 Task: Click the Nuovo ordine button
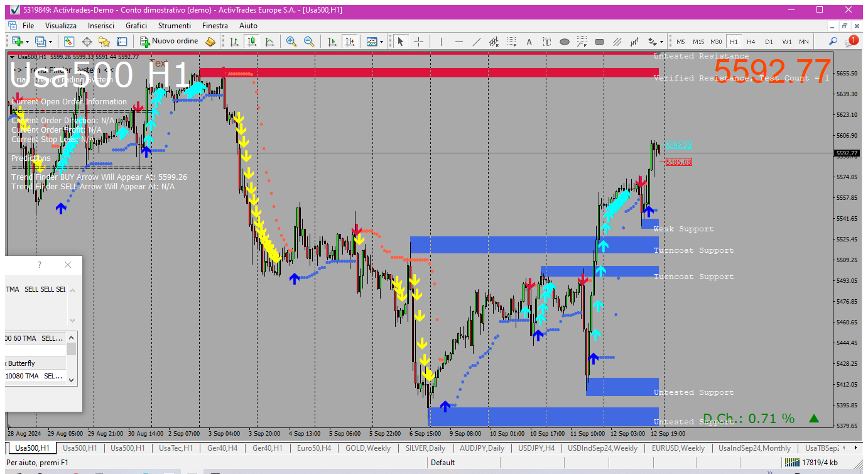pos(169,41)
